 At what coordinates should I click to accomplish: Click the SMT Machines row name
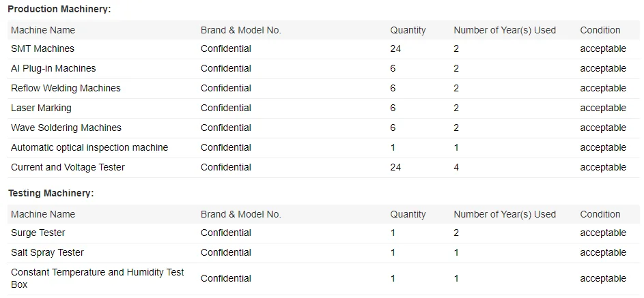(42, 48)
